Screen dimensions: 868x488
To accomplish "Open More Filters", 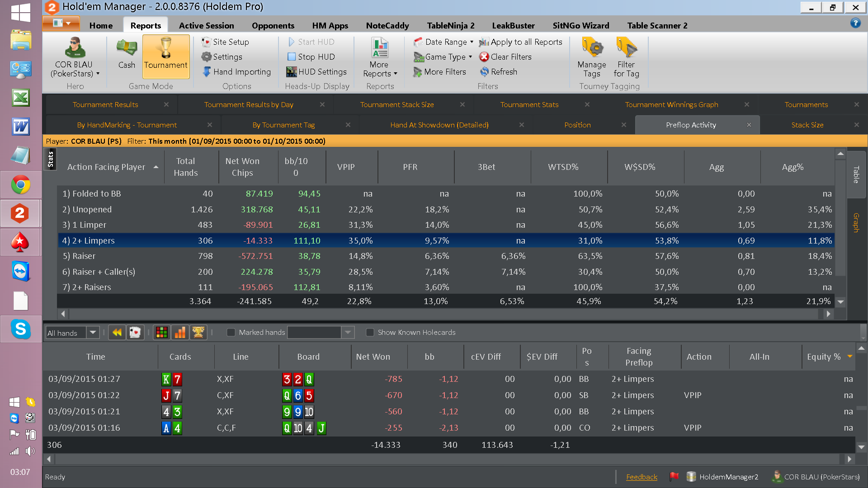I will click(x=439, y=72).
